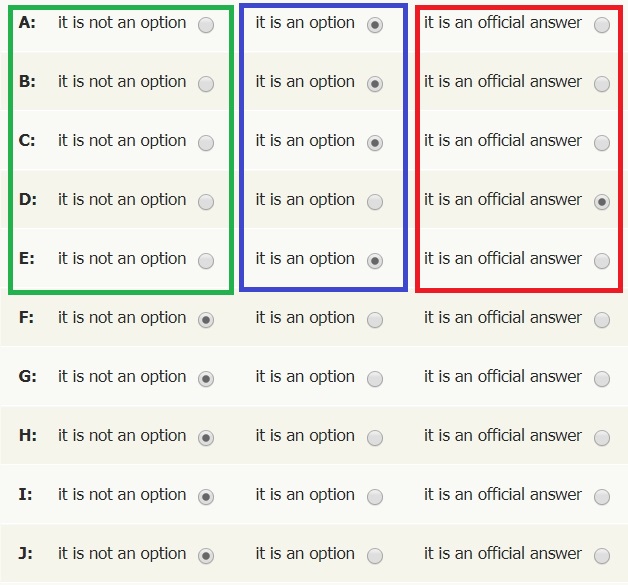628x585 pixels.
Task: Select 'it is an option' for row G
Action: pos(375,380)
